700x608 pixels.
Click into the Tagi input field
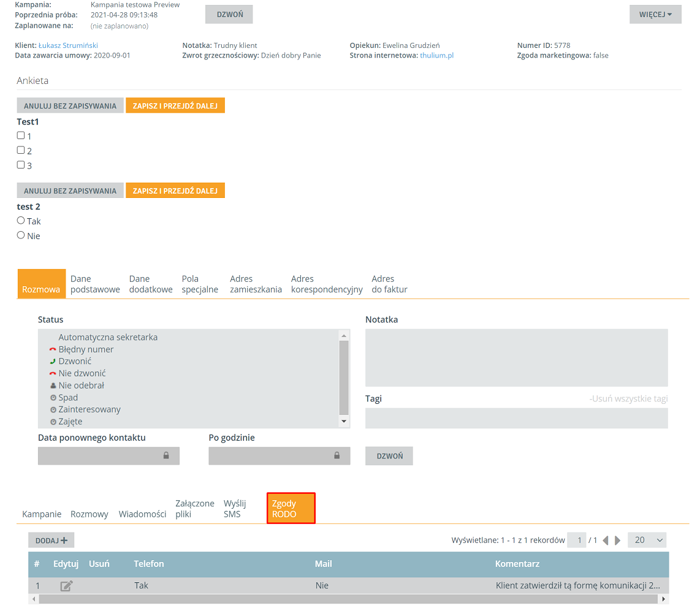pos(517,418)
